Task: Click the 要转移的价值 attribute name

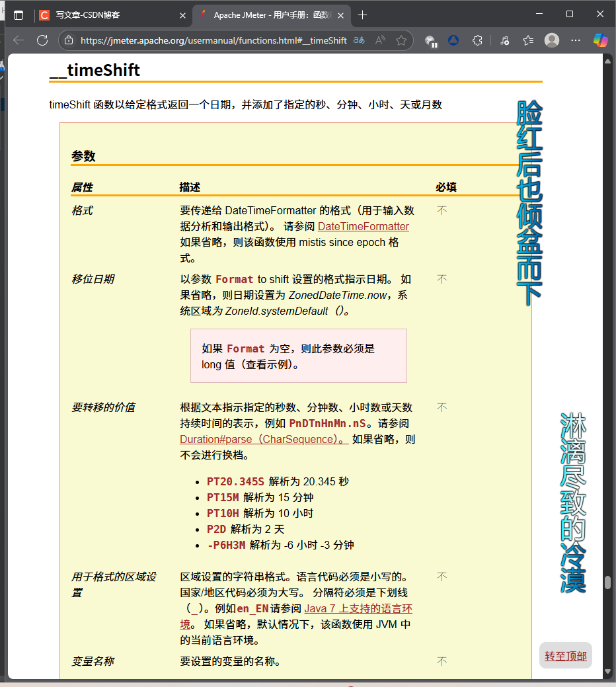Action: 103,407
